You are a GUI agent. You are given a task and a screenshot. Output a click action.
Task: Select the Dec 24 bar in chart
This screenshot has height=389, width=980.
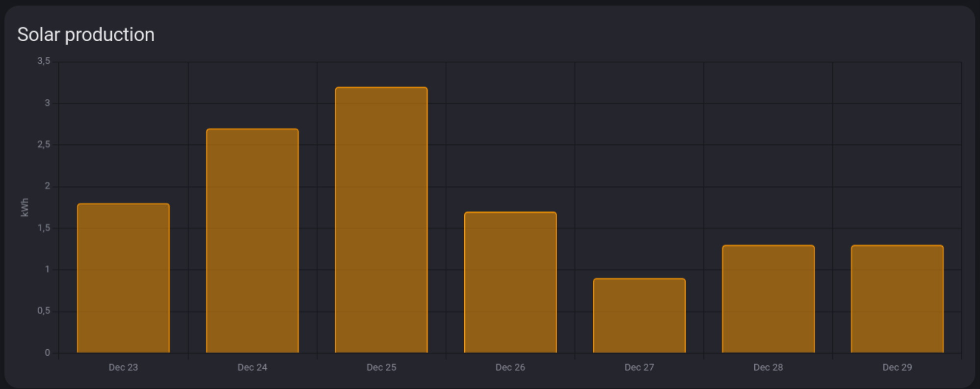tap(252, 241)
